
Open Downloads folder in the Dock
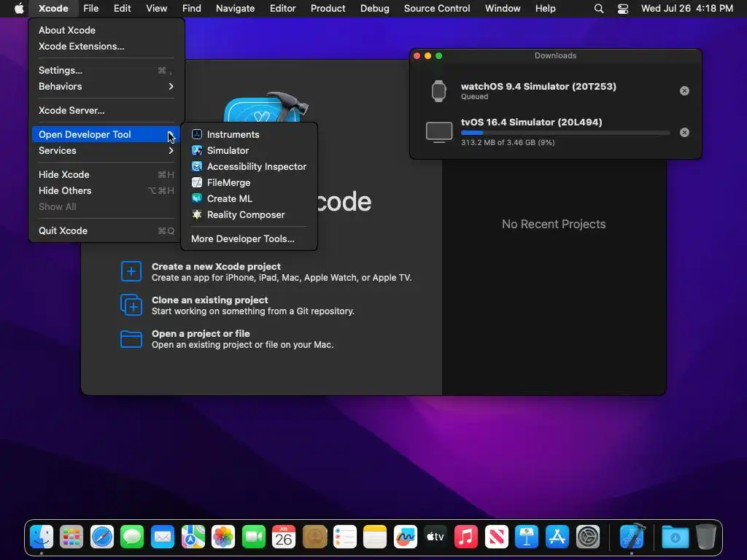[675, 537]
